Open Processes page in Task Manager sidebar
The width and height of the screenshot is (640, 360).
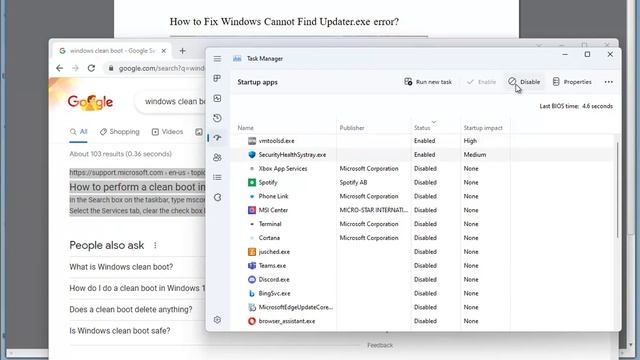(x=217, y=78)
